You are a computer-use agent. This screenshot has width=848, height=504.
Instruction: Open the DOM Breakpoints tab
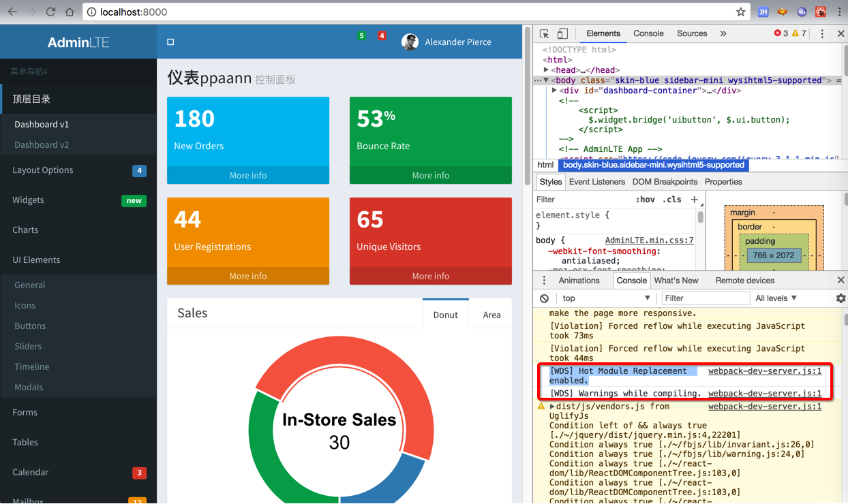click(665, 182)
